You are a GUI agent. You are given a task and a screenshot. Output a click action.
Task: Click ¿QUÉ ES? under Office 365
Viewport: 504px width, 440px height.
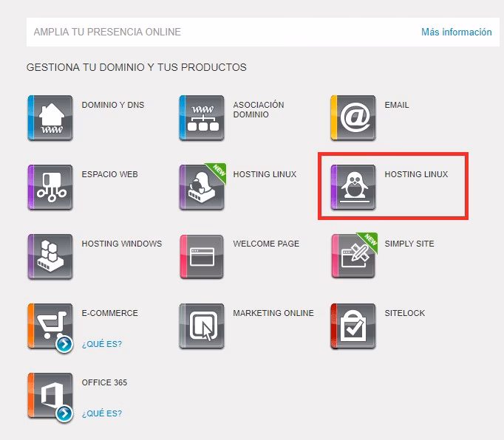pos(102,413)
